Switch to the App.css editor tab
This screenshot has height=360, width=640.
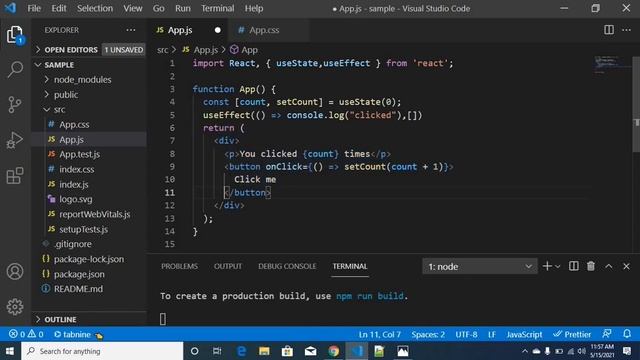coord(264,30)
